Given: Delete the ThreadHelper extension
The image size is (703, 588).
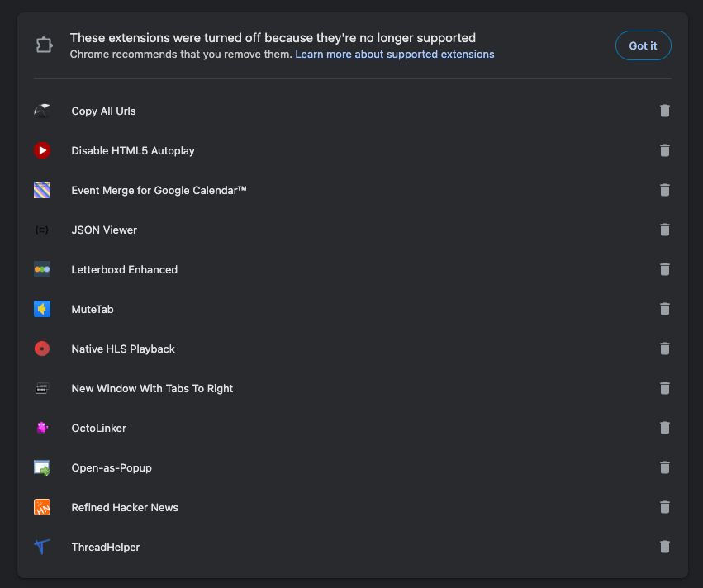Looking at the screenshot, I should click(664, 547).
